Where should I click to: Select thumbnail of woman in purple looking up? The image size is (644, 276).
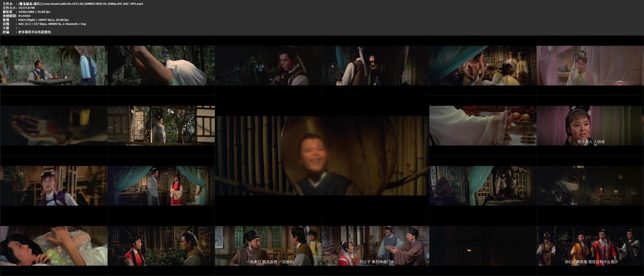pyautogui.click(x=54, y=186)
